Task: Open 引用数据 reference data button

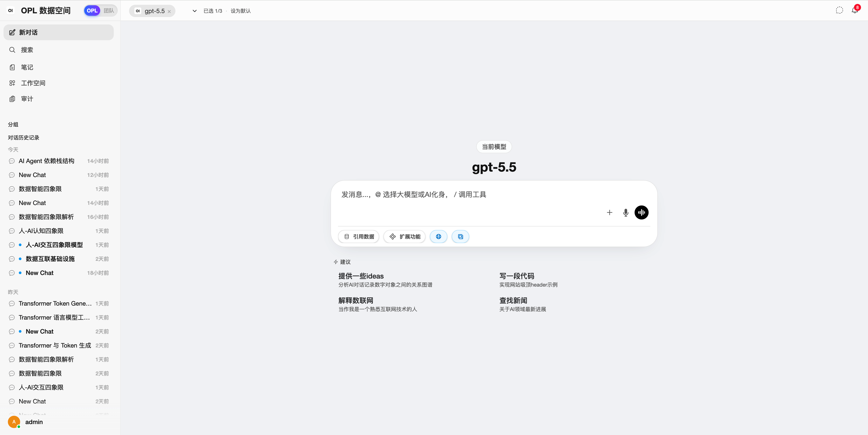Action: [x=359, y=237]
